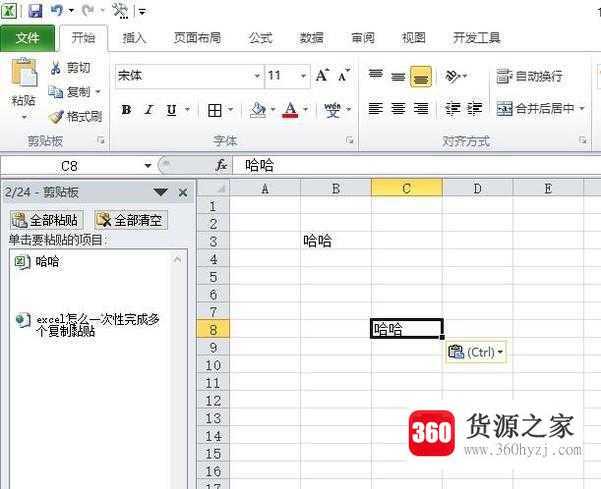Switch to the 开始 ribbon tab
Image resolution: width=601 pixels, height=489 pixels.
point(83,38)
